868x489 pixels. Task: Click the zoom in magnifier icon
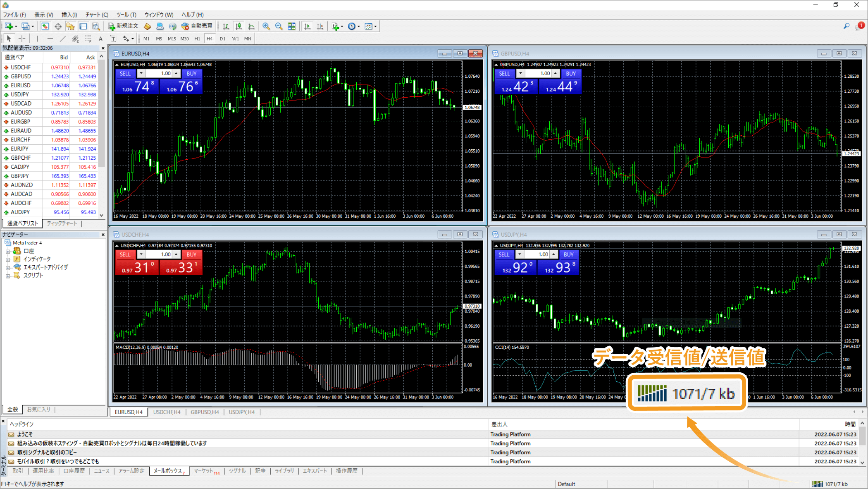coord(266,26)
